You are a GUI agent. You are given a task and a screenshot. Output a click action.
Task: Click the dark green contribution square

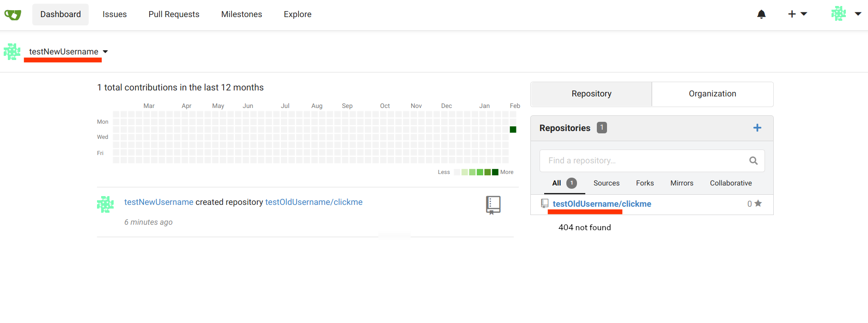513,130
